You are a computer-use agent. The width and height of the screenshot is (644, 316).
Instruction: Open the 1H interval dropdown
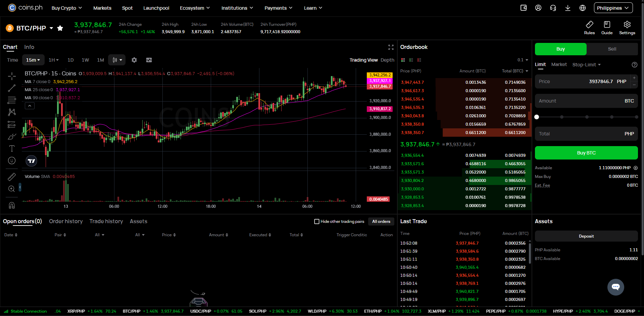point(53,60)
